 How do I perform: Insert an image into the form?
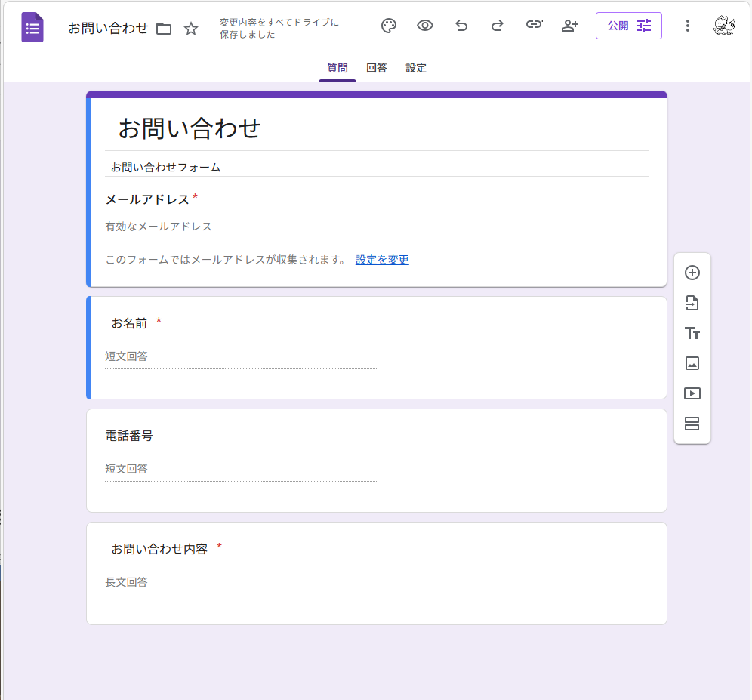coord(692,363)
